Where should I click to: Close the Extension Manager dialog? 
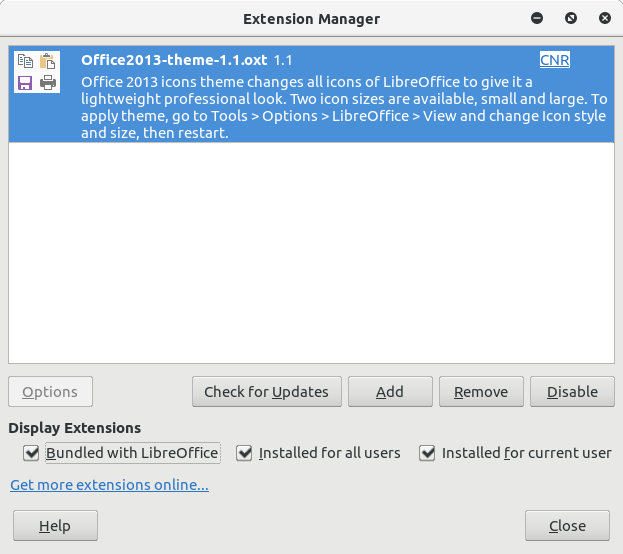567,526
